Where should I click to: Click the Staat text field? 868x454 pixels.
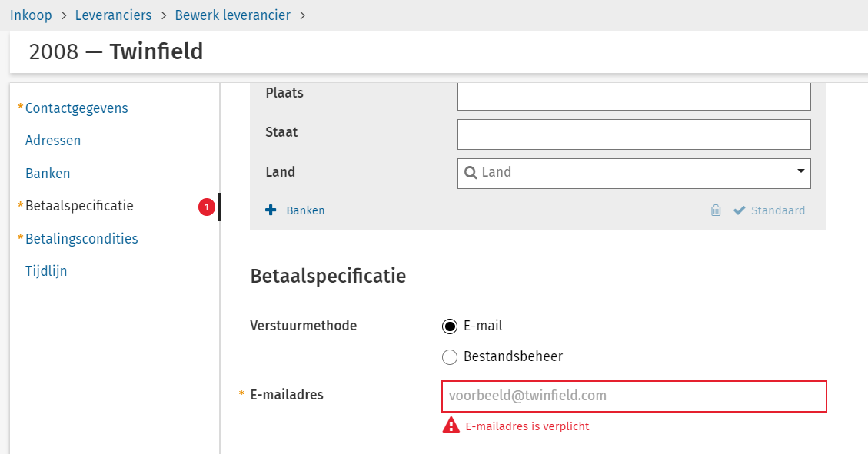[x=634, y=134]
